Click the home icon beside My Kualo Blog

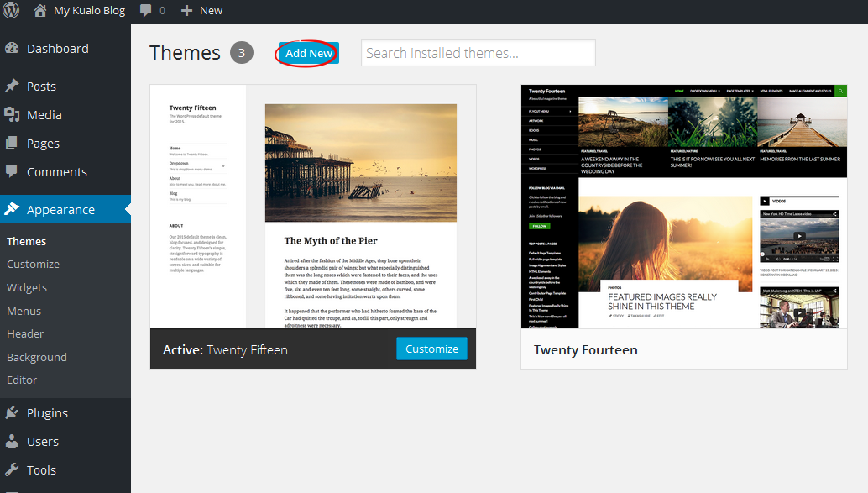[x=39, y=11]
